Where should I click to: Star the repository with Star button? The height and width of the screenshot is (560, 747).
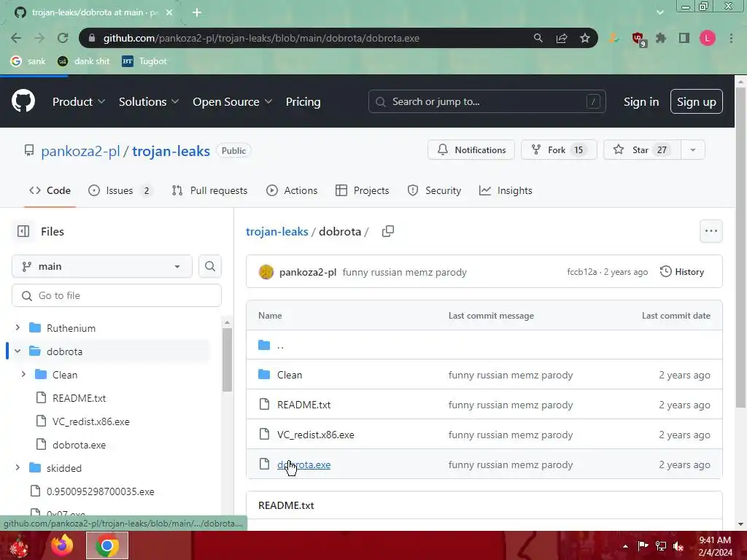click(643, 150)
